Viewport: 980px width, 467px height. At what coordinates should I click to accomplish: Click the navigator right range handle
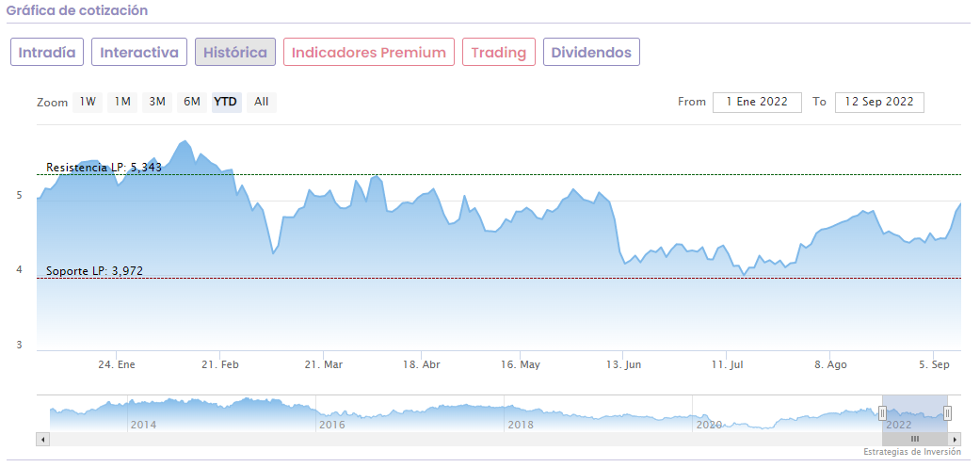947,412
